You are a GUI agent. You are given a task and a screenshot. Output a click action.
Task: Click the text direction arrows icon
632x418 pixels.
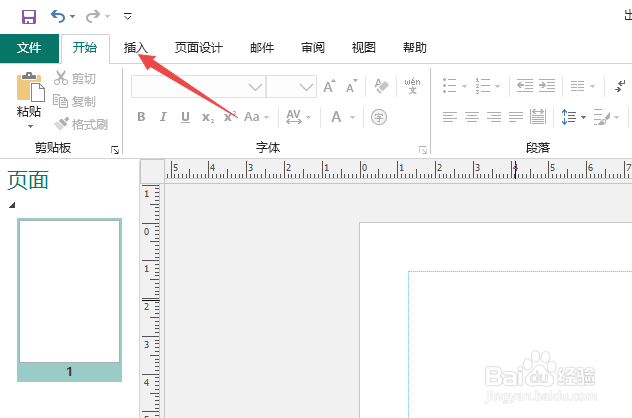coord(620,86)
